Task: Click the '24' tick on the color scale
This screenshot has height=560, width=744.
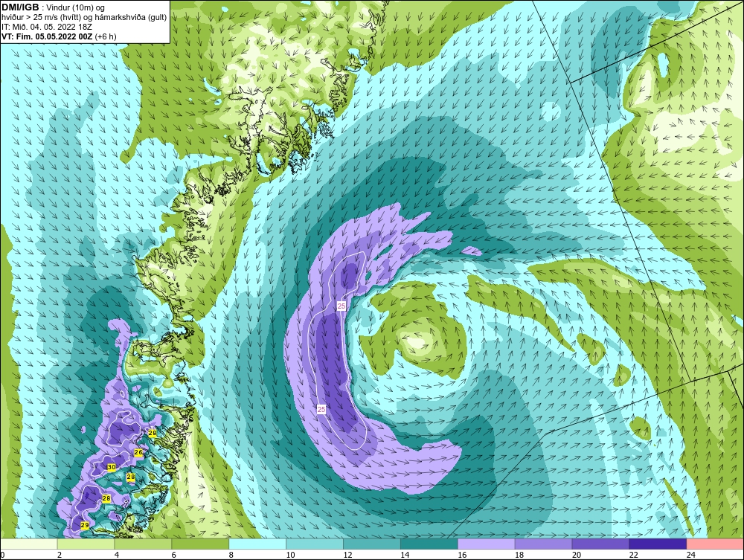Action: [691, 555]
